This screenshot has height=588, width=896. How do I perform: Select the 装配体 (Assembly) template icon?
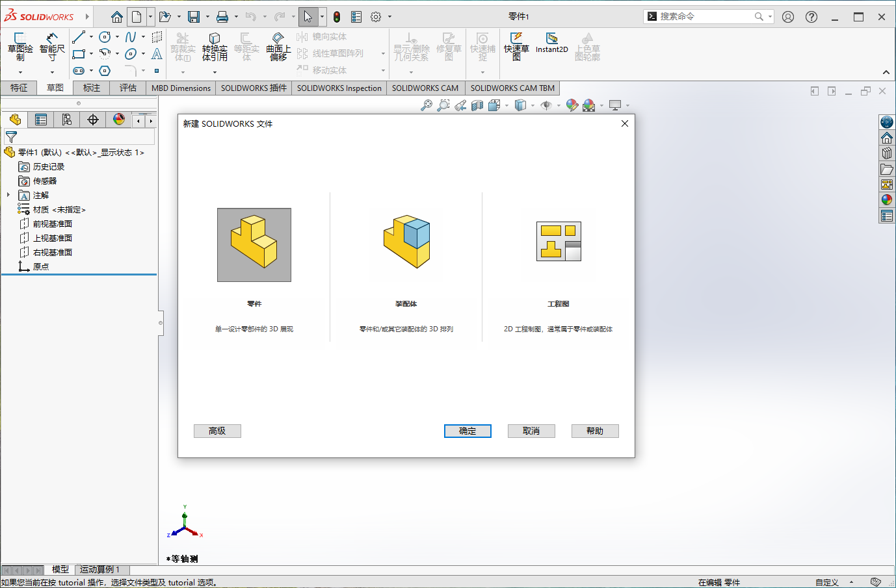pos(406,242)
